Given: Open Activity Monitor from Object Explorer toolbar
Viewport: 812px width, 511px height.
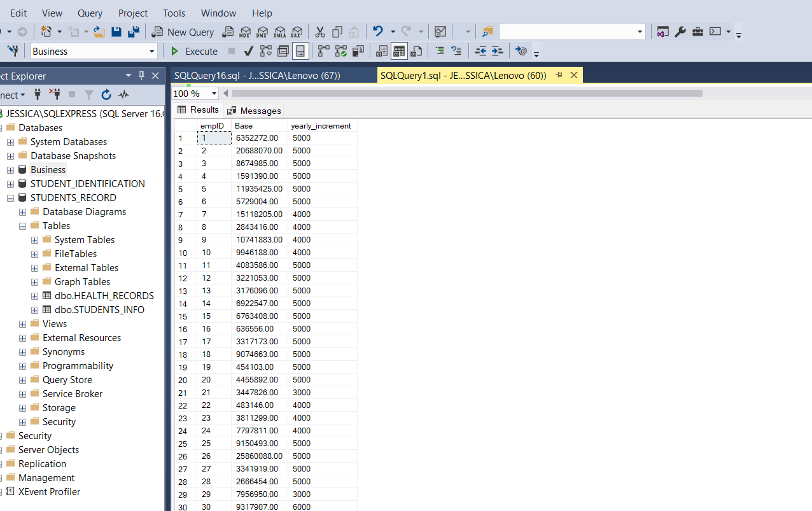Looking at the screenshot, I should point(122,94).
